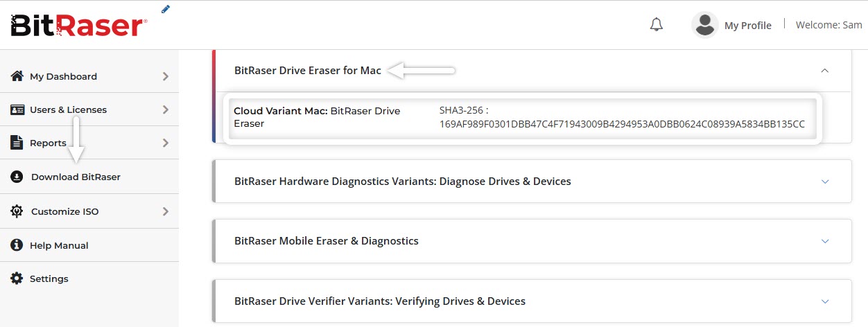Click the notification bell icon
The width and height of the screenshot is (868, 327).
656,24
